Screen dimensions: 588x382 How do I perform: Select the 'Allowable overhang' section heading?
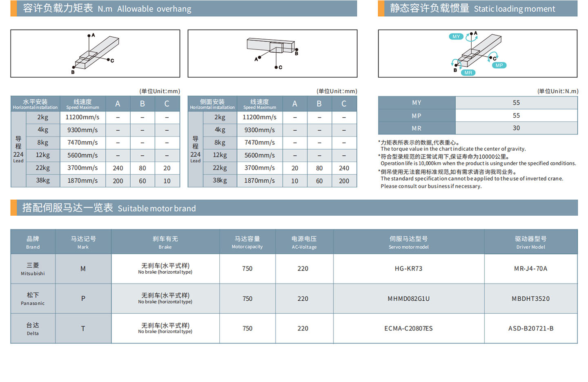pyautogui.click(x=184, y=9)
